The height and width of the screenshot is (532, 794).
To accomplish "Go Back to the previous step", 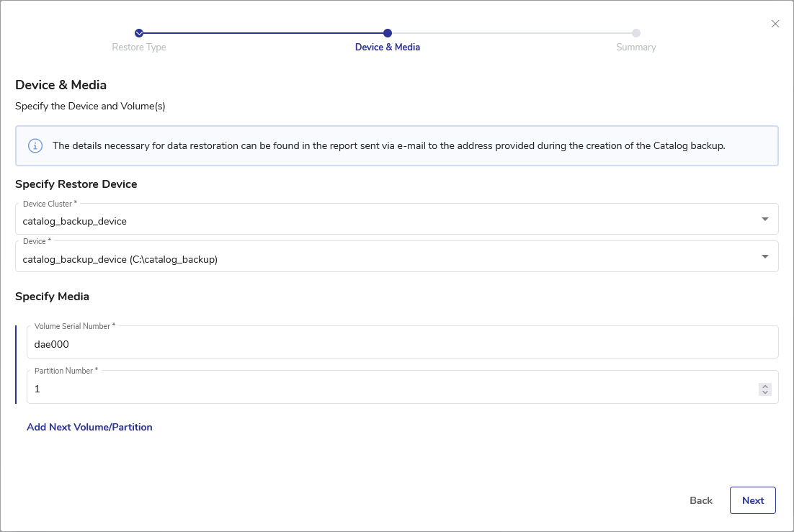I will click(700, 500).
